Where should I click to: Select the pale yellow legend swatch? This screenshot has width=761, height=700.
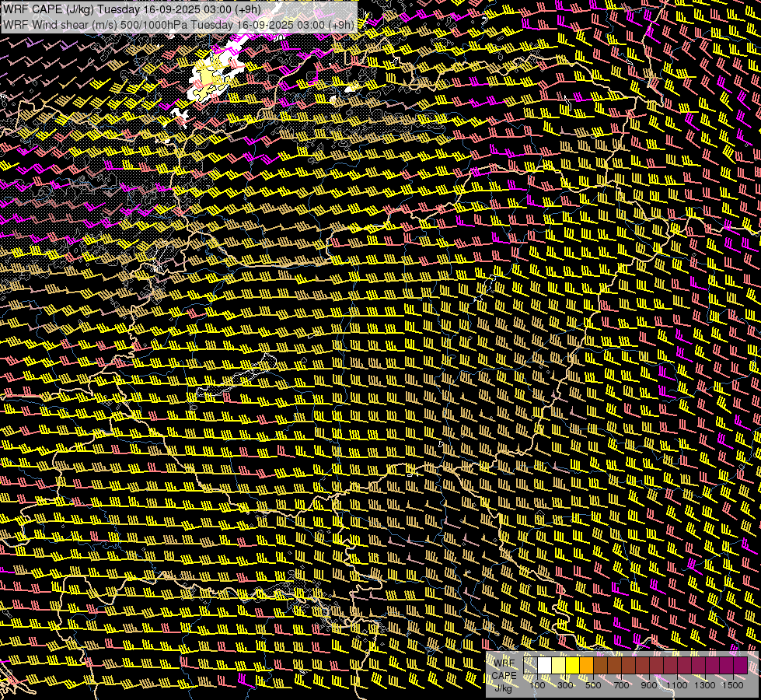559,665
